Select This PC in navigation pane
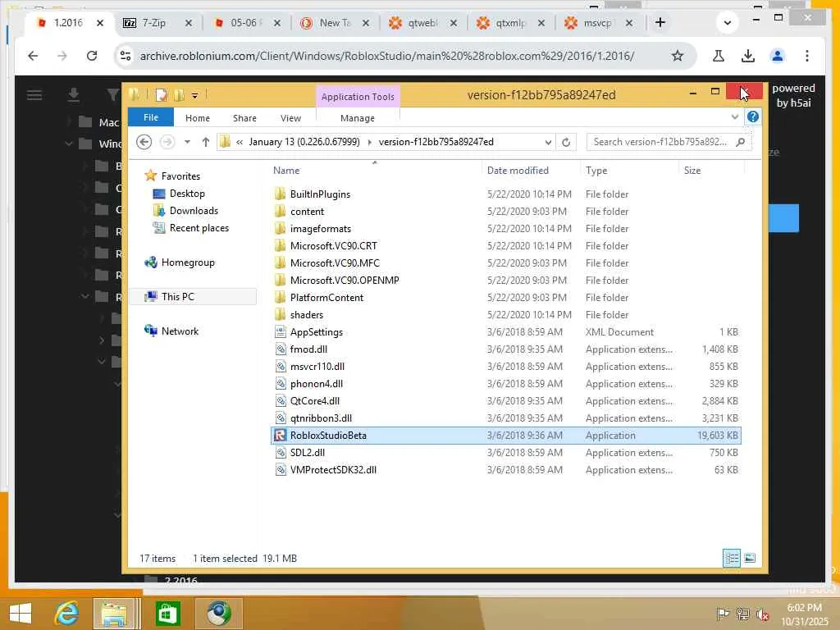 coord(178,296)
